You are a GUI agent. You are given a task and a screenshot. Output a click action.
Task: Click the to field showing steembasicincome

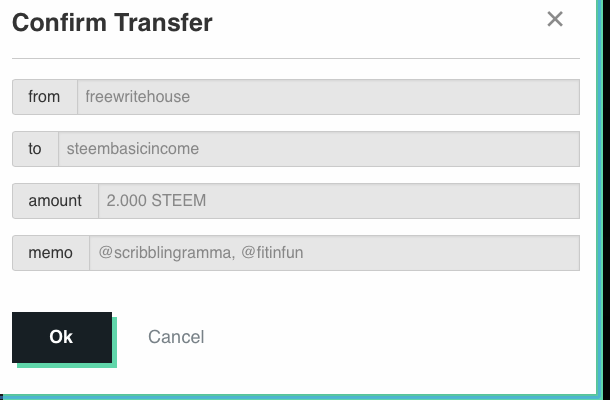click(319, 149)
